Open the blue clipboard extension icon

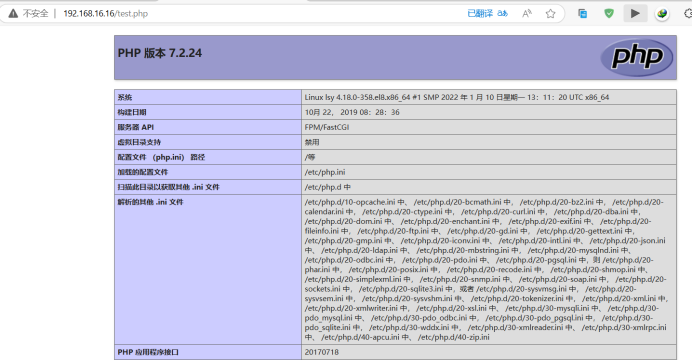[x=583, y=14]
